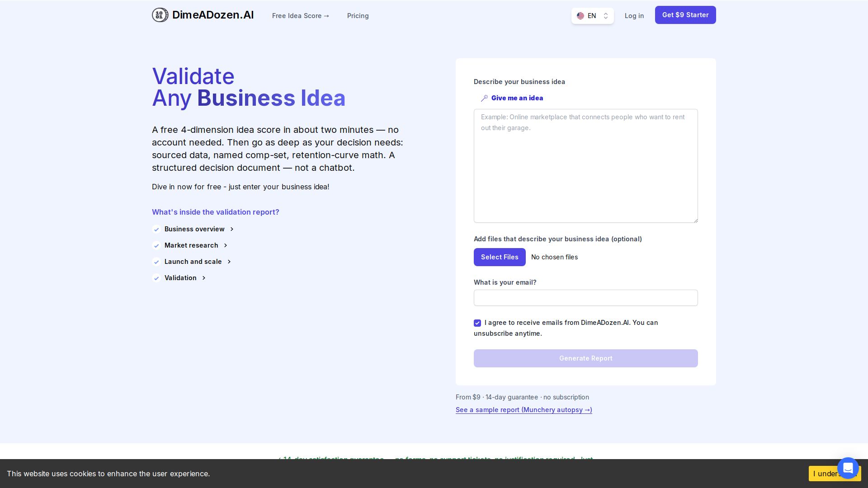The height and width of the screenshot is (488, 868).
Task: Uncheck the agree to receive emails checkbox
Action: tap(477, 323)
